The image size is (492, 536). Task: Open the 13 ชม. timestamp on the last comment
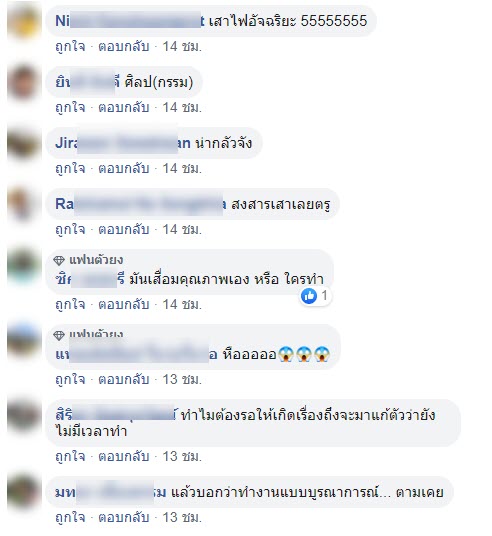182,517
